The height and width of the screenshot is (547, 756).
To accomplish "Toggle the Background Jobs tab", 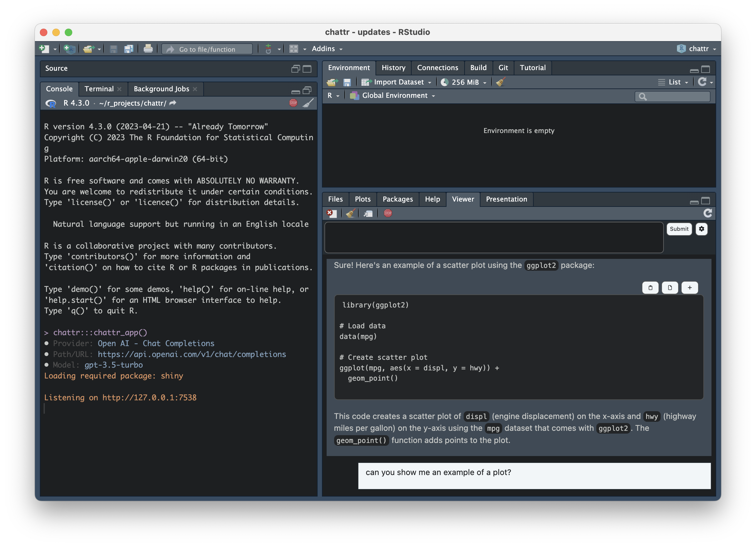I will click(x=161, y=89).
